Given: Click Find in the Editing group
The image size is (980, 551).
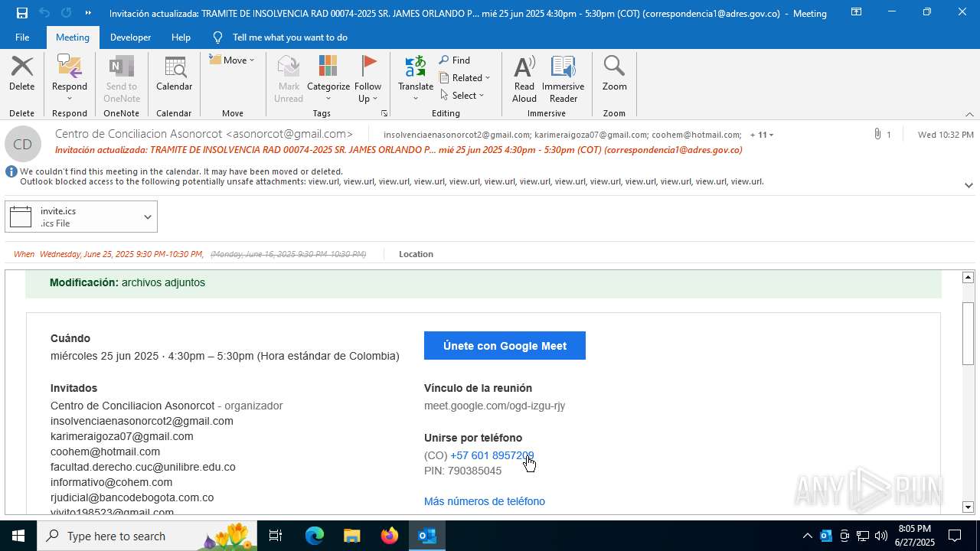Looking at the screenshot, I should [455, 60].
